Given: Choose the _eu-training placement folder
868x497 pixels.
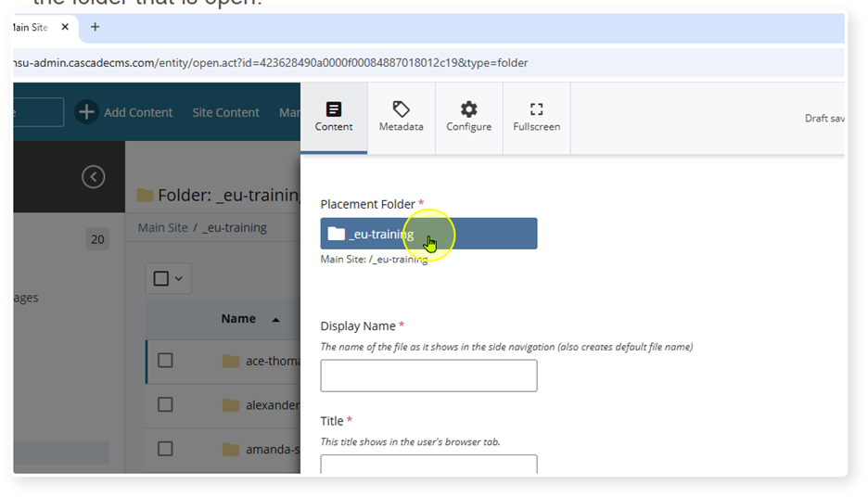Looking at the screenshot, I should coord(428,234).
